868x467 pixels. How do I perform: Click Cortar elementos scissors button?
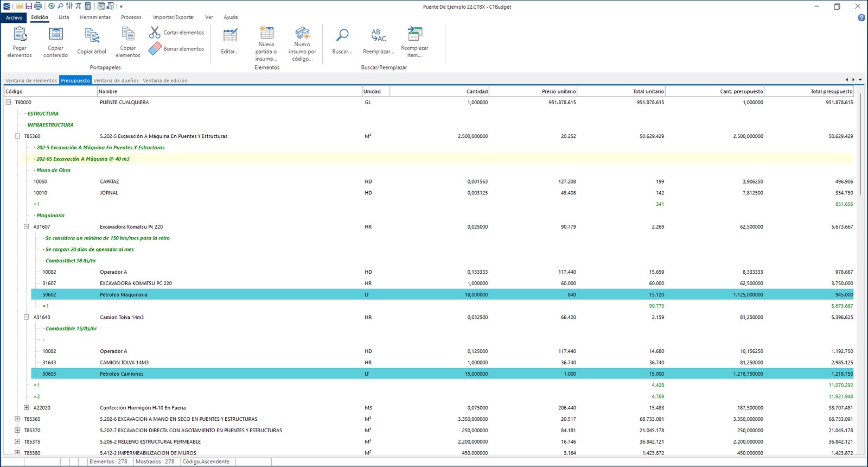click(177, 33)
